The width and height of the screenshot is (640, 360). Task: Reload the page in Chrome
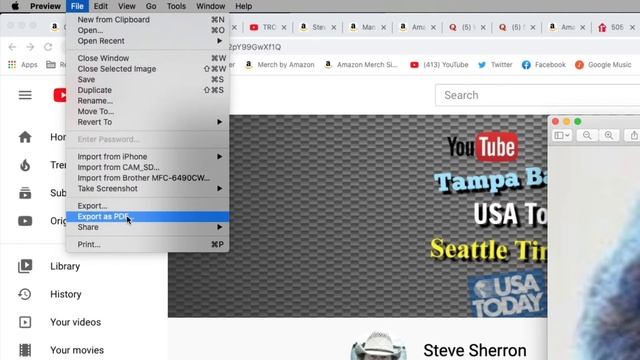point(48,47)
